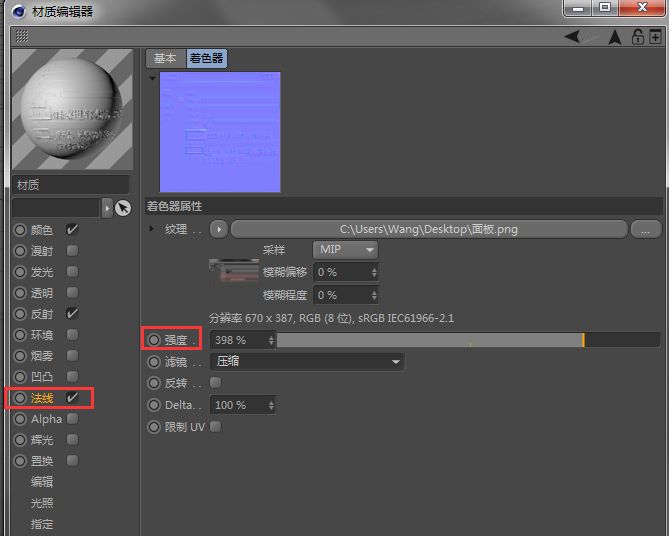The height and width of the screenshot is (536, 669).
Task: Click the back arrow icon in top toolbar
Action: (573, 37)
